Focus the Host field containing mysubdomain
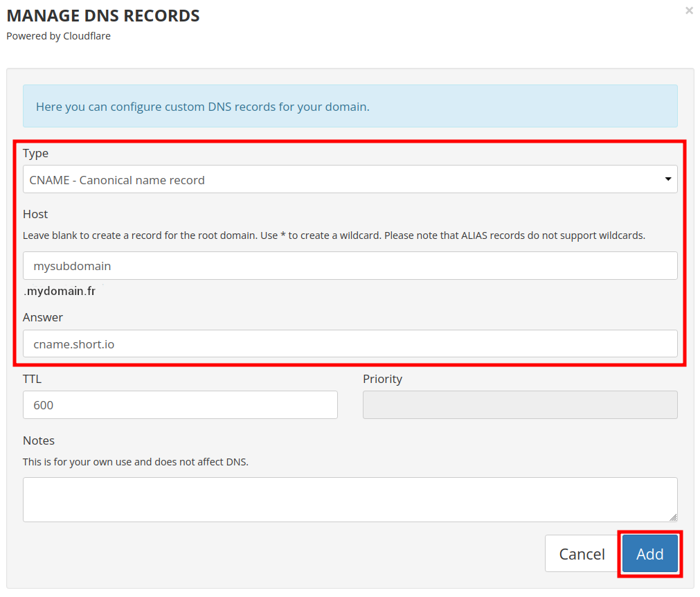Image resolution: width=700 pixels, height=597 pixels. [350, 266]
